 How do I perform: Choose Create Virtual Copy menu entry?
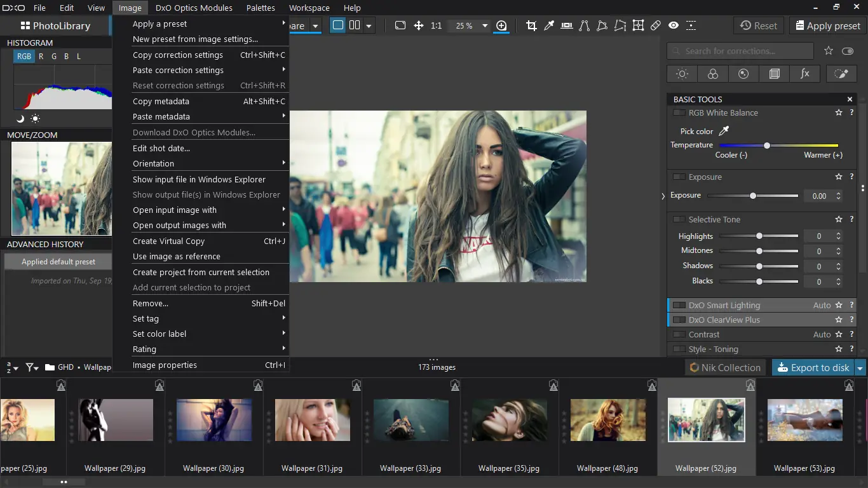[x=169, y=241]
